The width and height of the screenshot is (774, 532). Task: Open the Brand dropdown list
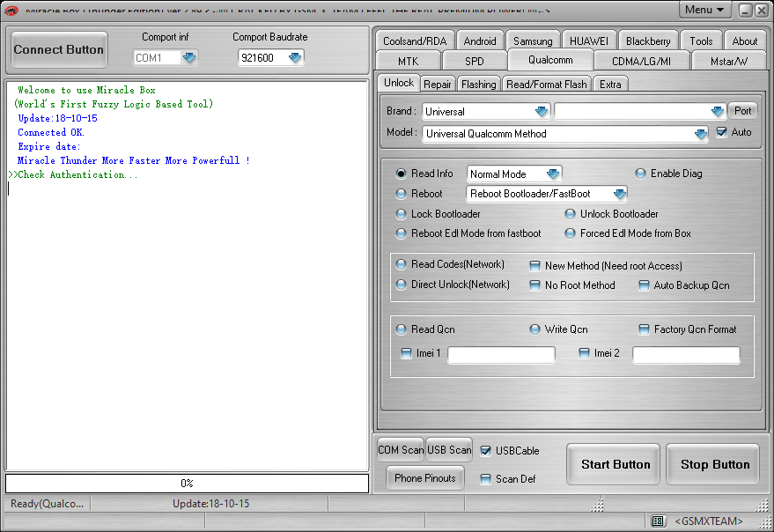tap(542, 112)
